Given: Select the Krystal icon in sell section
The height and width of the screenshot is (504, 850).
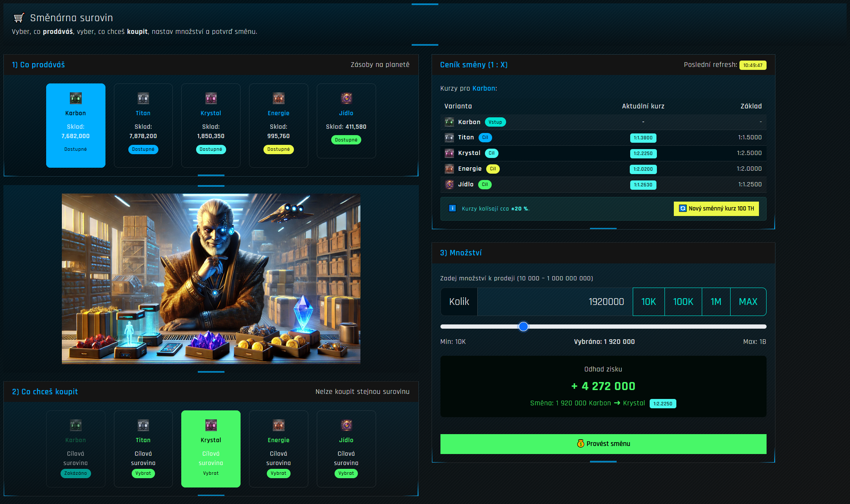Looking at the screenshot, I should pyautogui.click(x=211, y=98).
